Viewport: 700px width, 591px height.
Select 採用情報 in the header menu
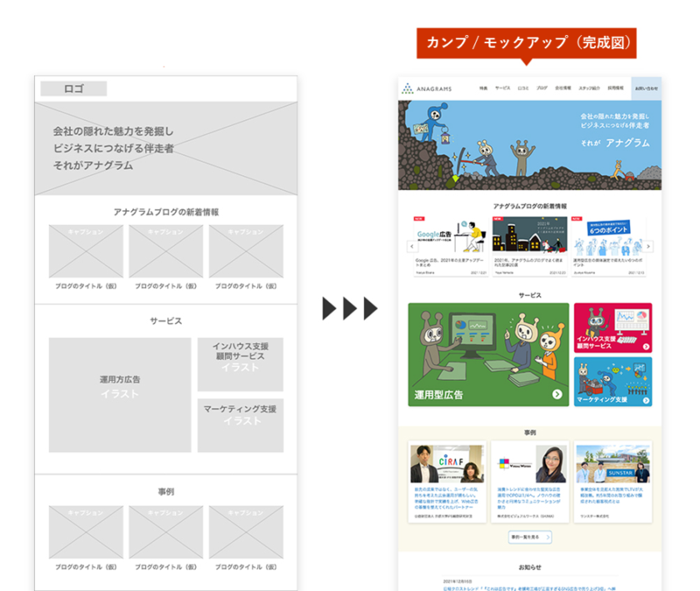[615, 88]
